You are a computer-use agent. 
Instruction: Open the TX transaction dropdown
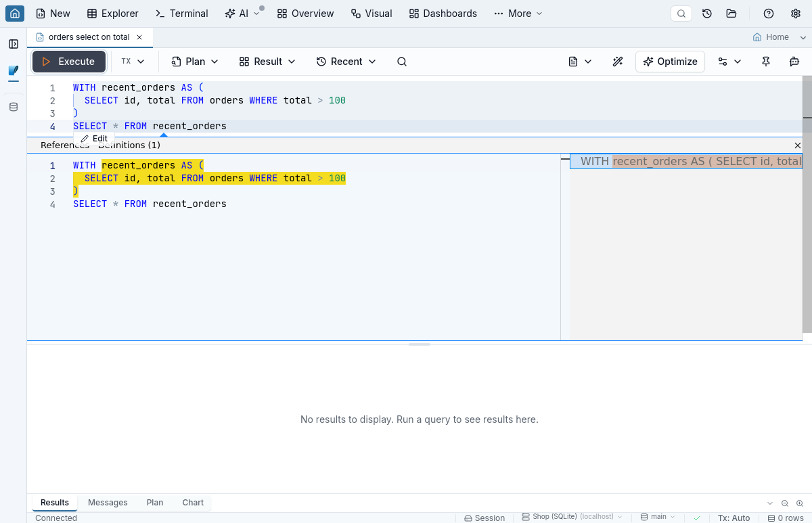click(x=133, y=62)
